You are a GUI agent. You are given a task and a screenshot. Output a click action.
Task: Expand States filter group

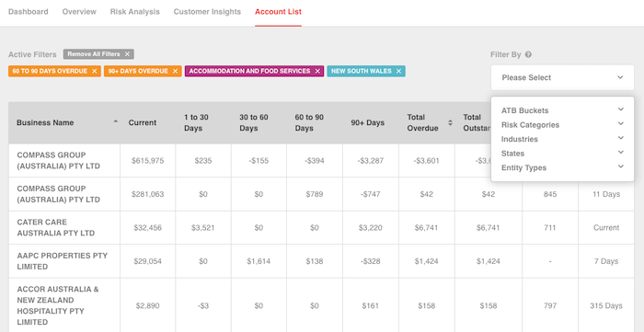tap(621, 153)
